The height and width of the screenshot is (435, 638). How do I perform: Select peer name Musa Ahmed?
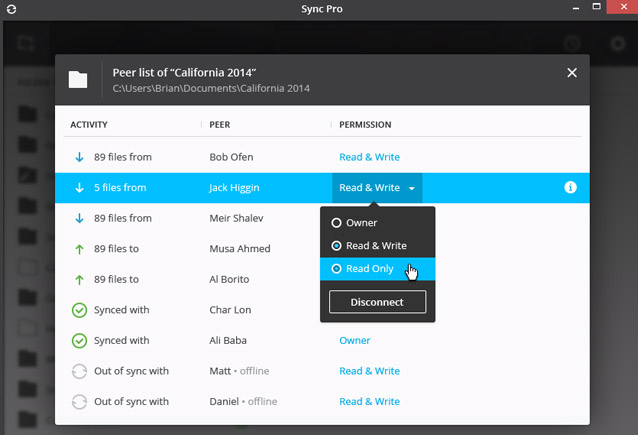pyautogui.click(x=240, y=249)
